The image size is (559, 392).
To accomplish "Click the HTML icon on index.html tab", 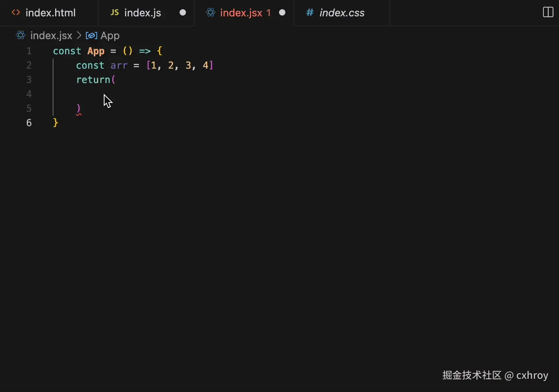I will (x=15, y=12).
